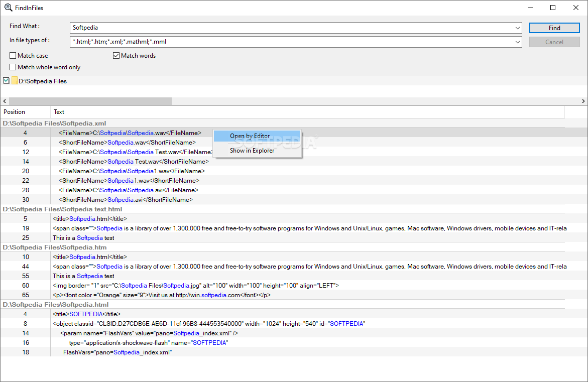
Task: Enable Match whole word only
Action: [13, 67]
